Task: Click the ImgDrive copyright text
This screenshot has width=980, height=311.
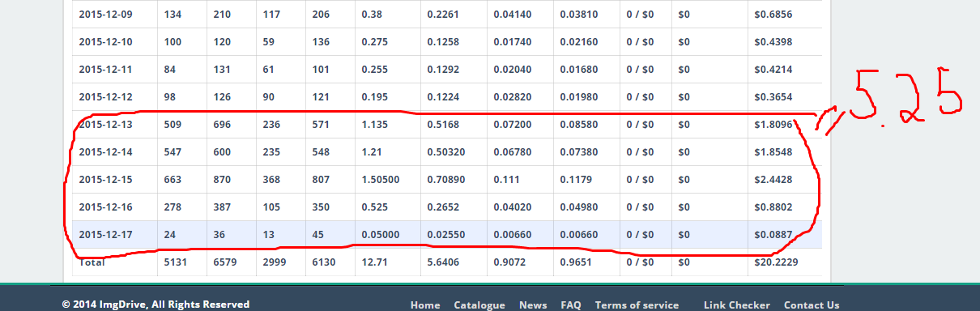Action: tap(156, 305)
